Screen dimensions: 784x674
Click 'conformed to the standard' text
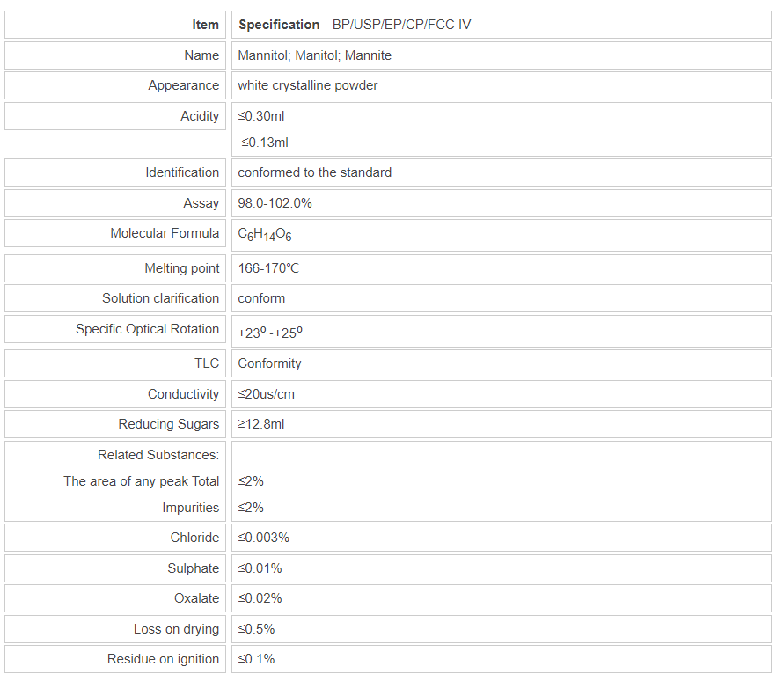pyautogui.click(x=314, y=172)
